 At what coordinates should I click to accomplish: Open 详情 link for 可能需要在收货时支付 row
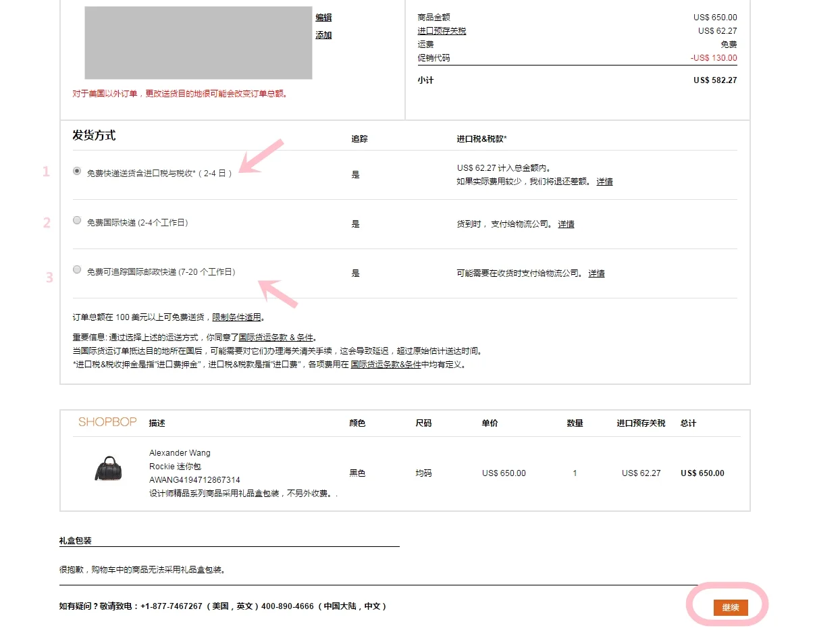click(x=596, y=273)
